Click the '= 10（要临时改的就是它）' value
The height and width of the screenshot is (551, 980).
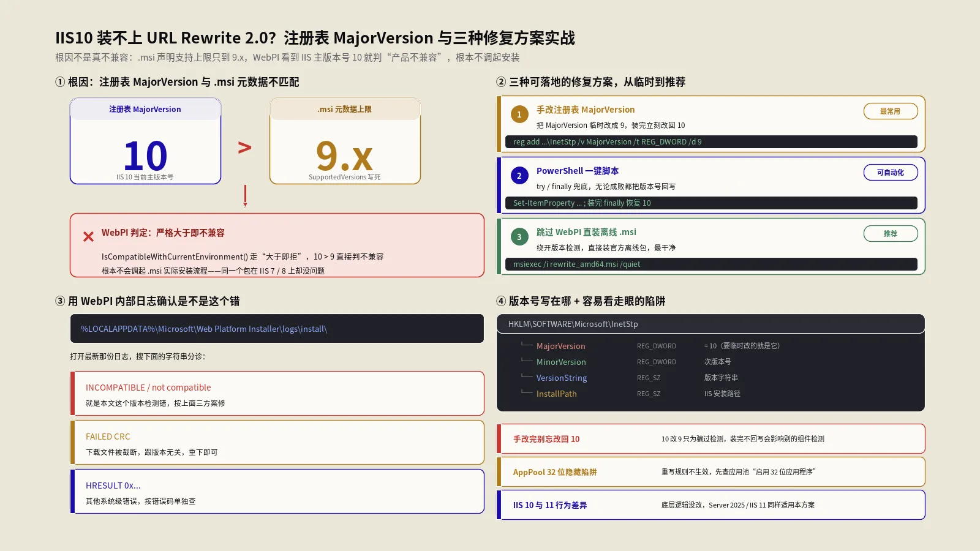(x=742, y=346)
